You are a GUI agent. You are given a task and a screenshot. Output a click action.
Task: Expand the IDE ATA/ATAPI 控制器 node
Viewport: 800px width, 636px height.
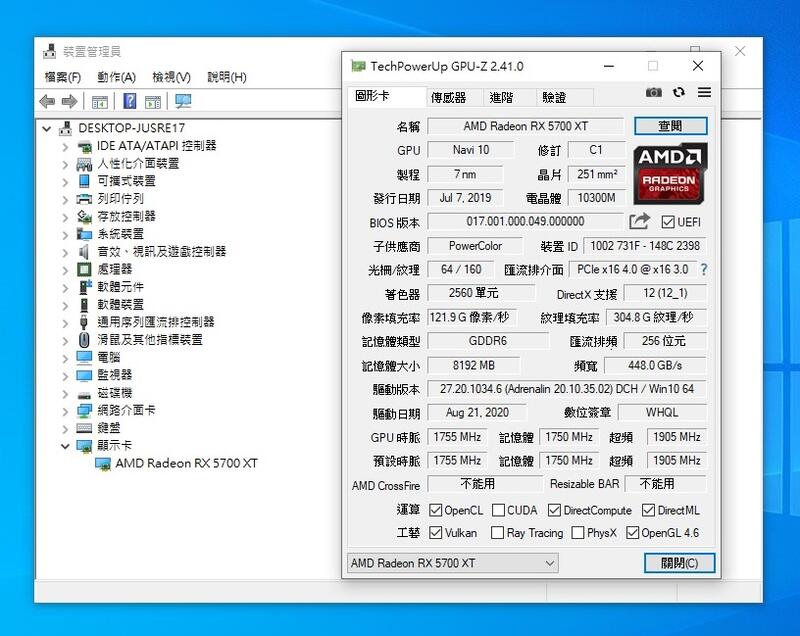coord(65,147)
